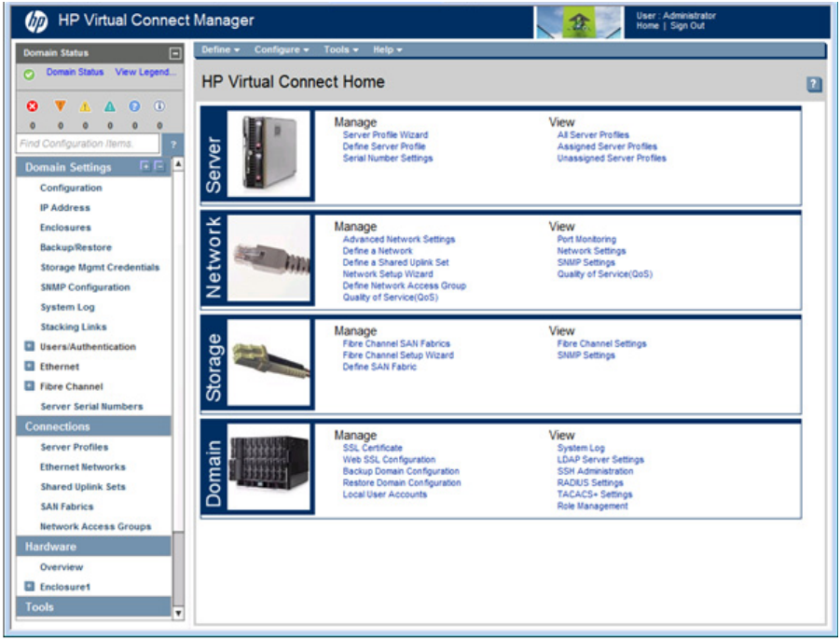The width and height of the screenshot is (840, 640).
Task: Open the Tools dropdown menu
Action: click(340, 49)
